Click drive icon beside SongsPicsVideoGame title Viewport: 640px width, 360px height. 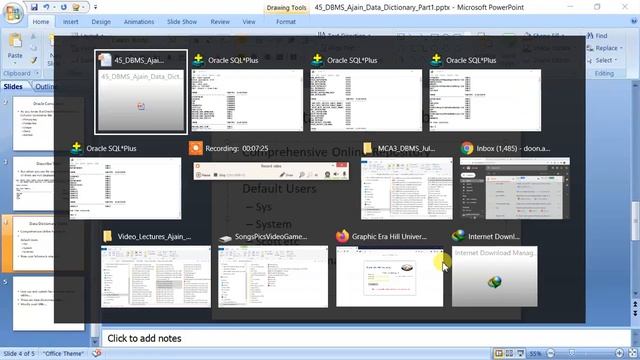(x=225, y=238)
